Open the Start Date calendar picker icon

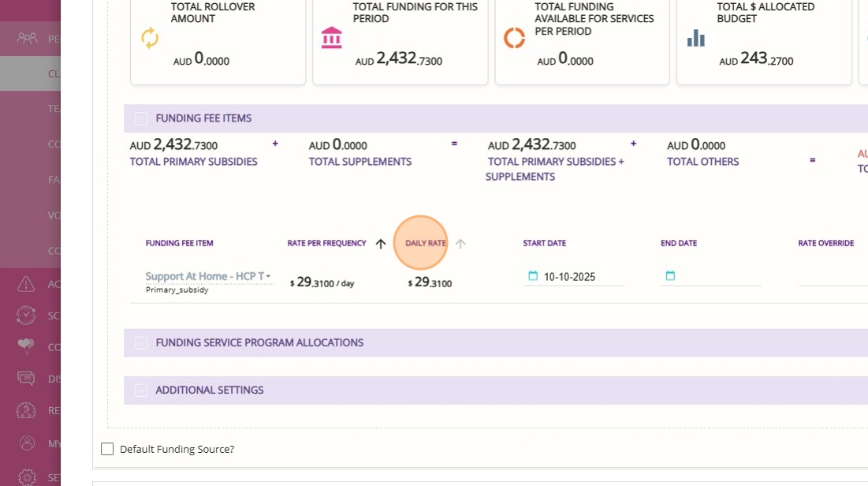pos(533,276)
